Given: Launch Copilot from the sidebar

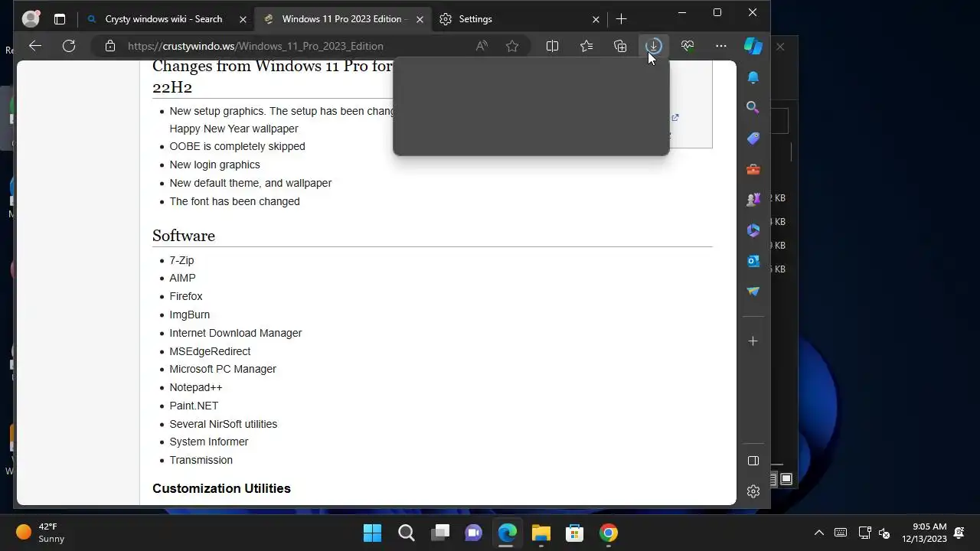Looking at the screenshot, I should coord(753,46).
